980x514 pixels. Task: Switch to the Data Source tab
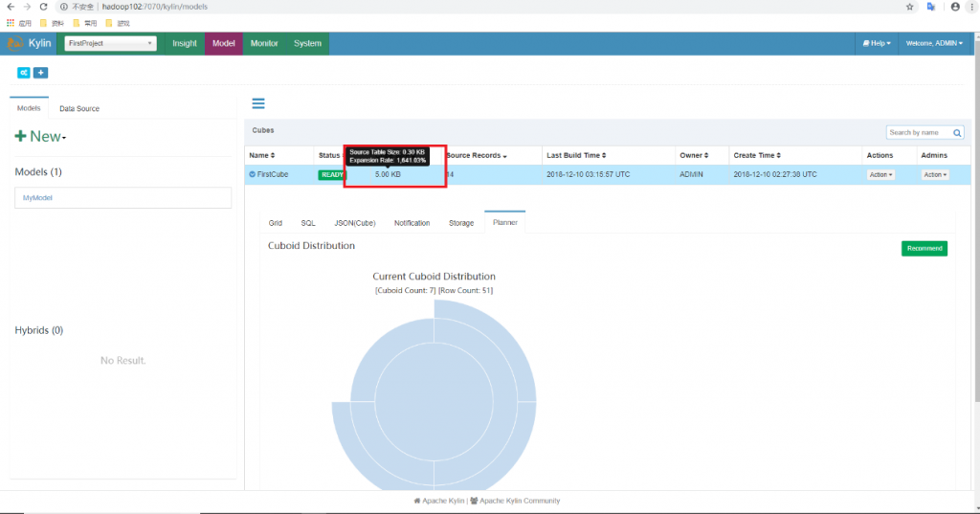pos(79,109)
